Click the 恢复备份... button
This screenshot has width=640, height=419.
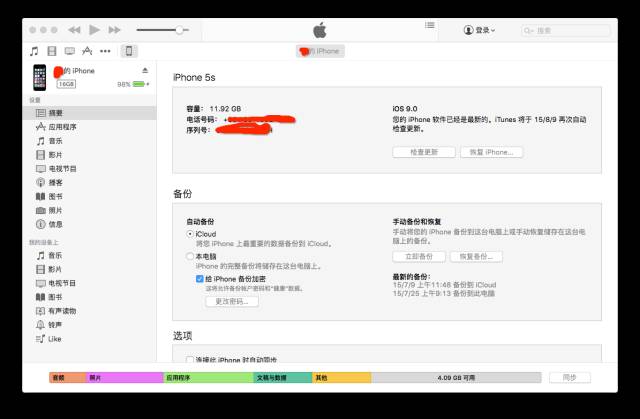coord(476,257)
